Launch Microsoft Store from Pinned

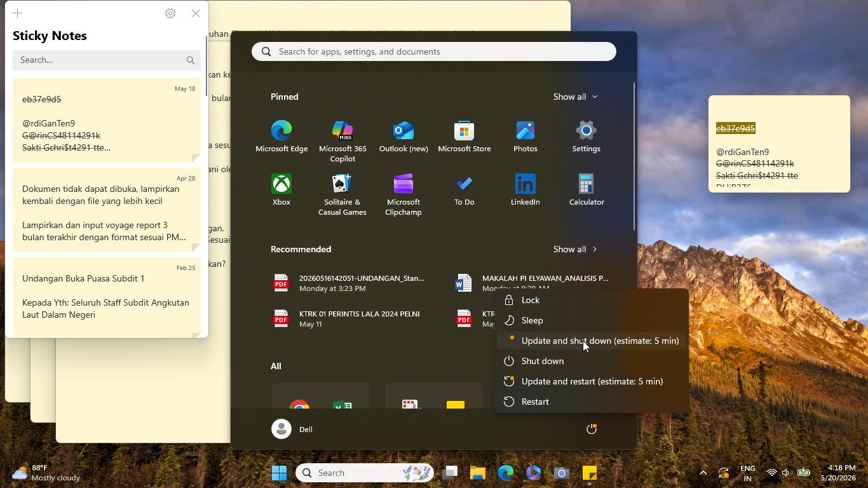[465, 137]
